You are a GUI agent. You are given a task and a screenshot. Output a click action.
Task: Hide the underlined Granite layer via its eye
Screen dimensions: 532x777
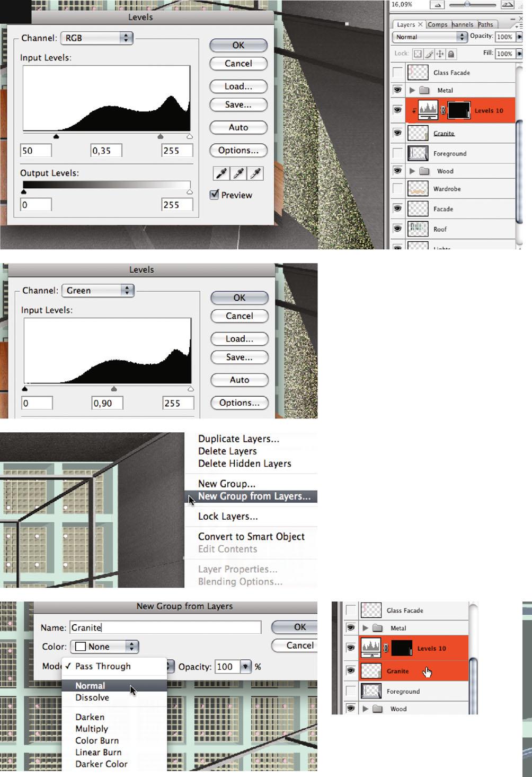click(397, 133)
